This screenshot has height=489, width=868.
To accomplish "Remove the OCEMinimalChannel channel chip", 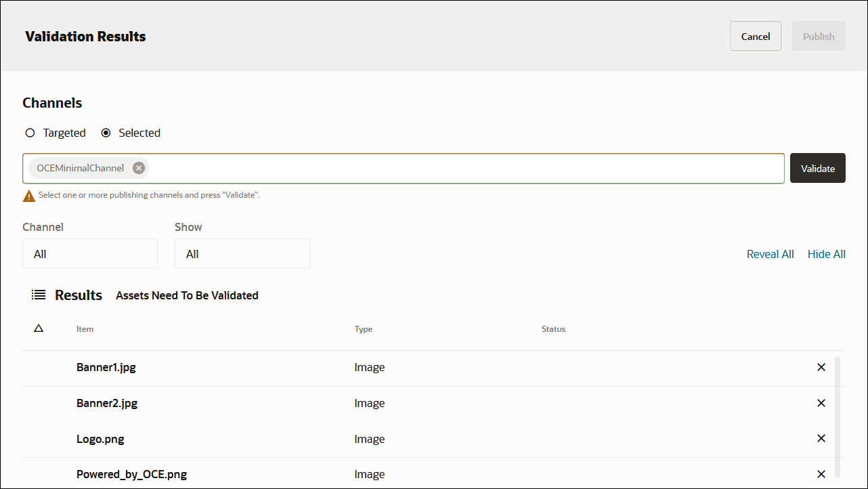I will [x=138, y=167].
